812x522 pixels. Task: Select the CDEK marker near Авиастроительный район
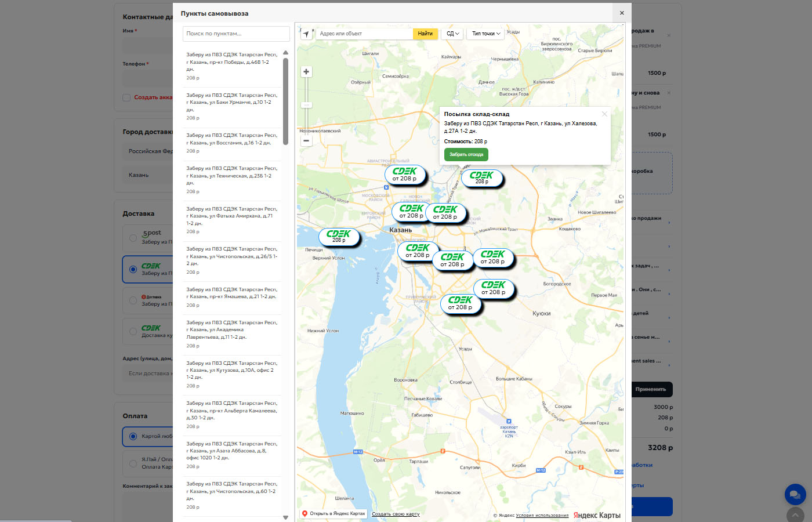[405, 174]
